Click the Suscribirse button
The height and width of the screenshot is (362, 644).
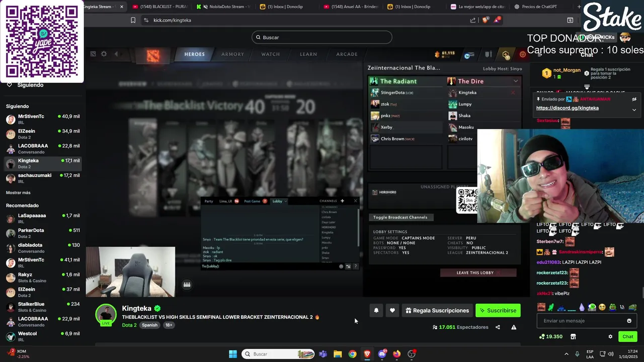(498, 311)
